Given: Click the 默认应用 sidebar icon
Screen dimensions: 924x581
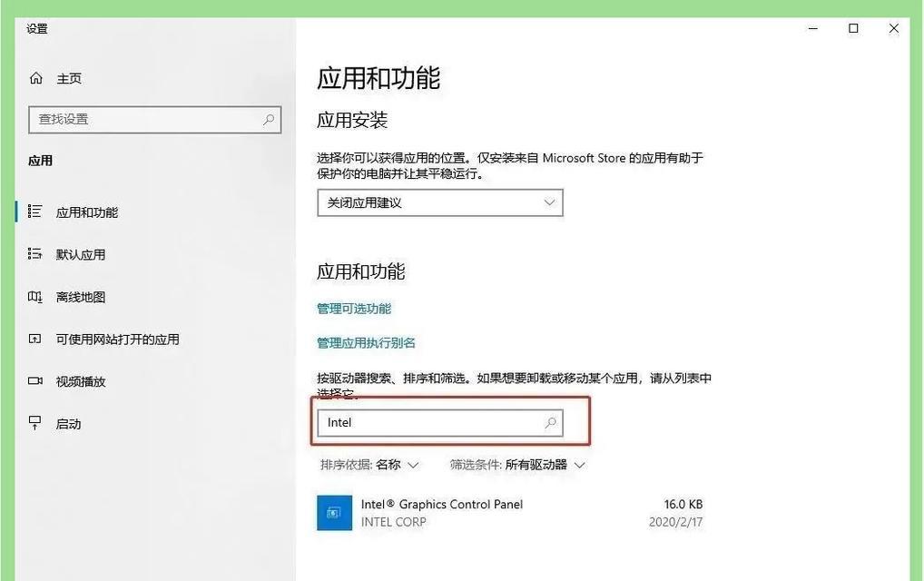Looking at the screenshot, I should pos(35,254).
